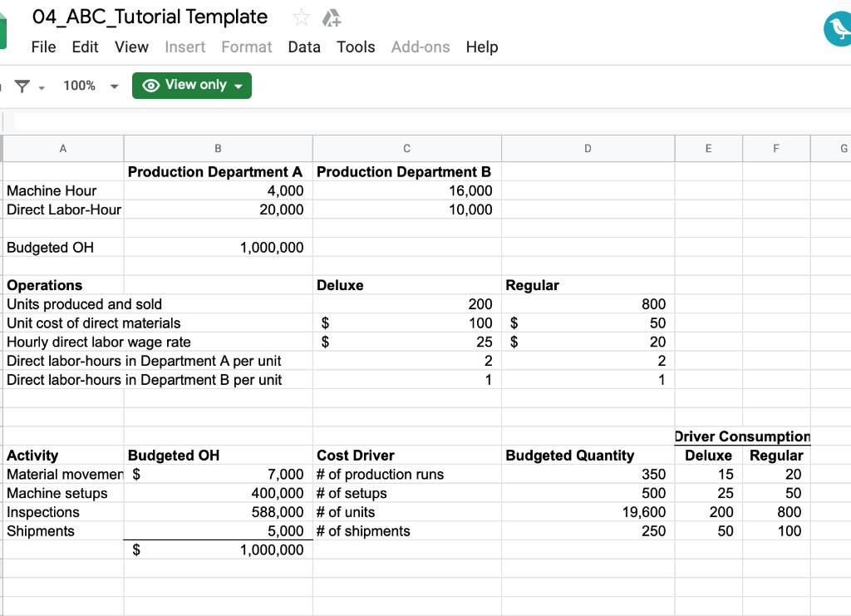Select column C header
Viewport: 851px width, 616px height.
(407, 149)
